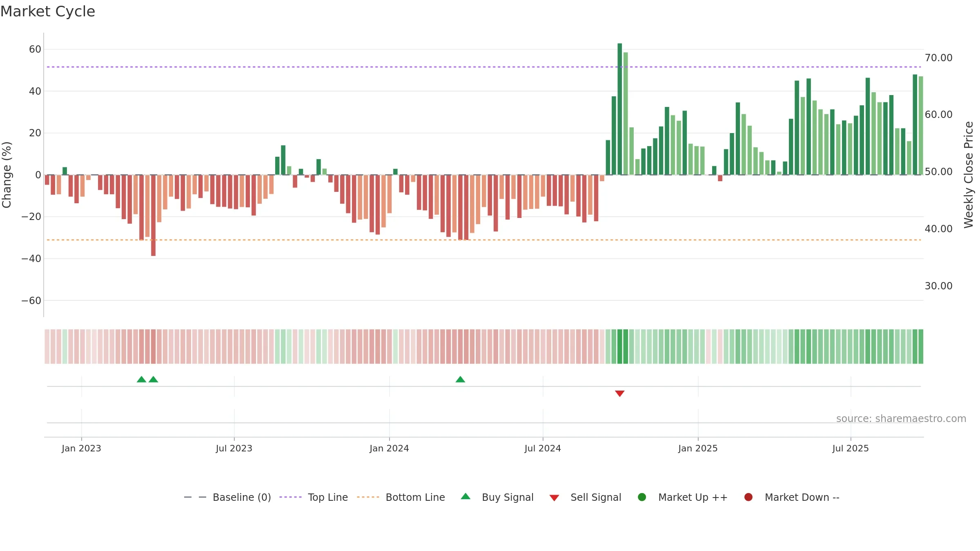Click the Buy Signal legend triangle icon
This screenshot has height=551, width=980.
pos(465,496)
